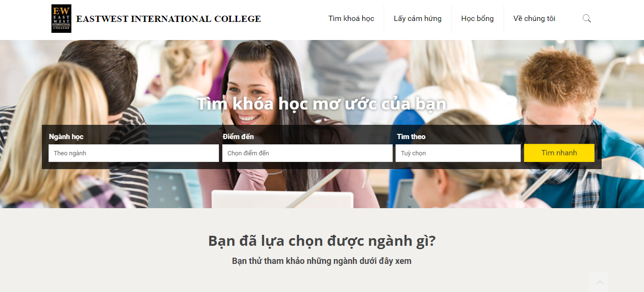Screen dimensions: 644x292
Task: Click the scroll-to-top arrow icon
Action: (600, 282)
